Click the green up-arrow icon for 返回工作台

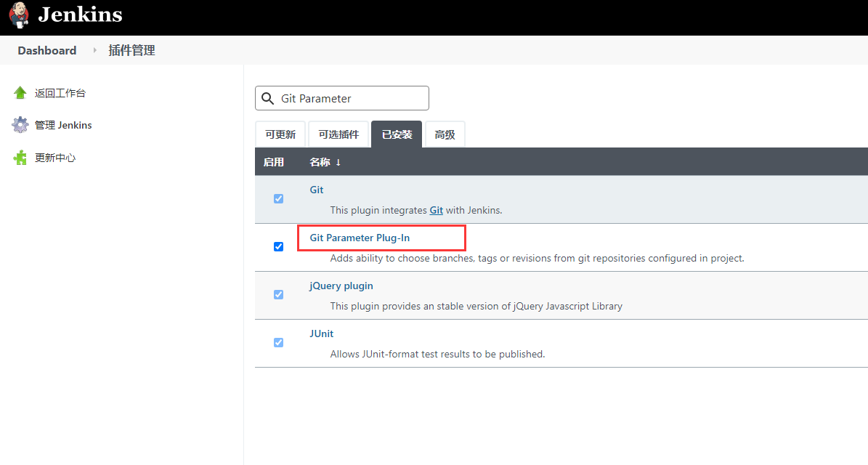point(20,93)
